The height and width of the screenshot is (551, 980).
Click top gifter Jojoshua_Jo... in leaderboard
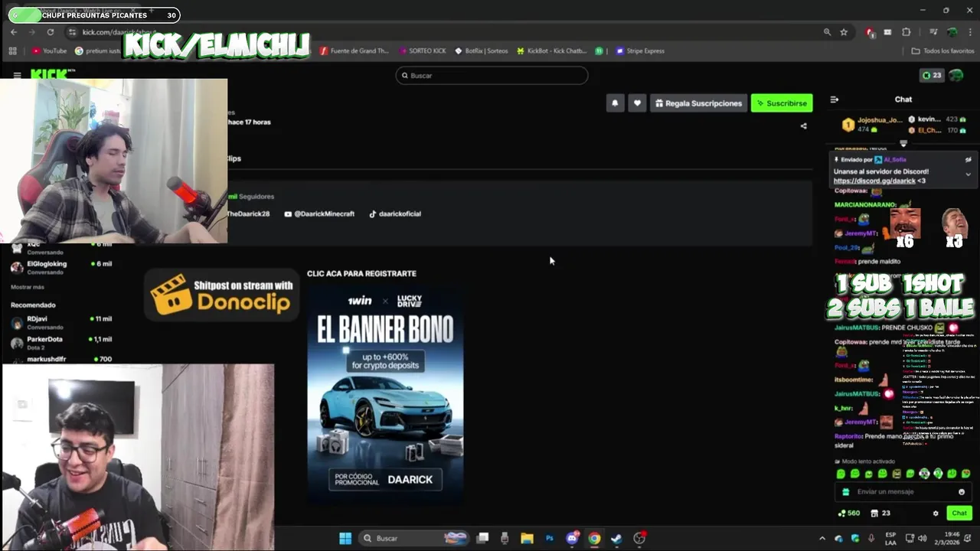coord(874,125)
